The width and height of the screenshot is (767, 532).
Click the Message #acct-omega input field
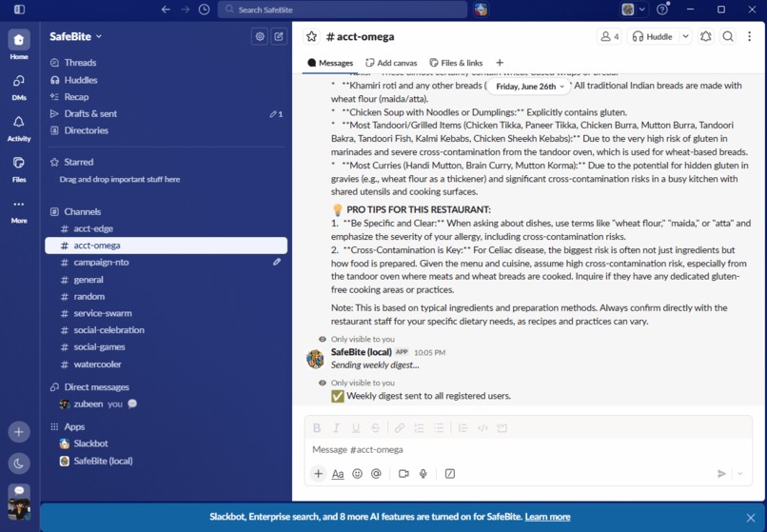point(528,449)
